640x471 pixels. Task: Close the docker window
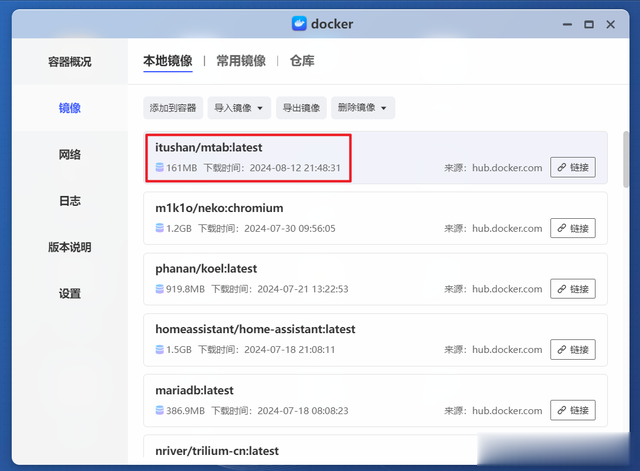point(611,24)
